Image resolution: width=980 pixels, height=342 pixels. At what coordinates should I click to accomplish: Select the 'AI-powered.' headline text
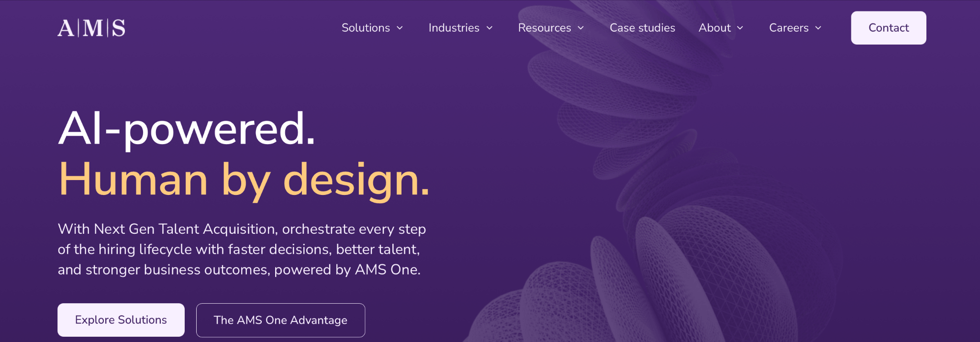pos(187,128)
